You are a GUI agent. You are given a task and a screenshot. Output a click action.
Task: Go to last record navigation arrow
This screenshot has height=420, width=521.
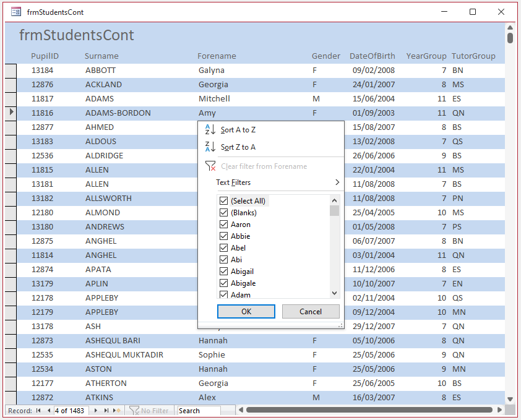tap(106, 411)
